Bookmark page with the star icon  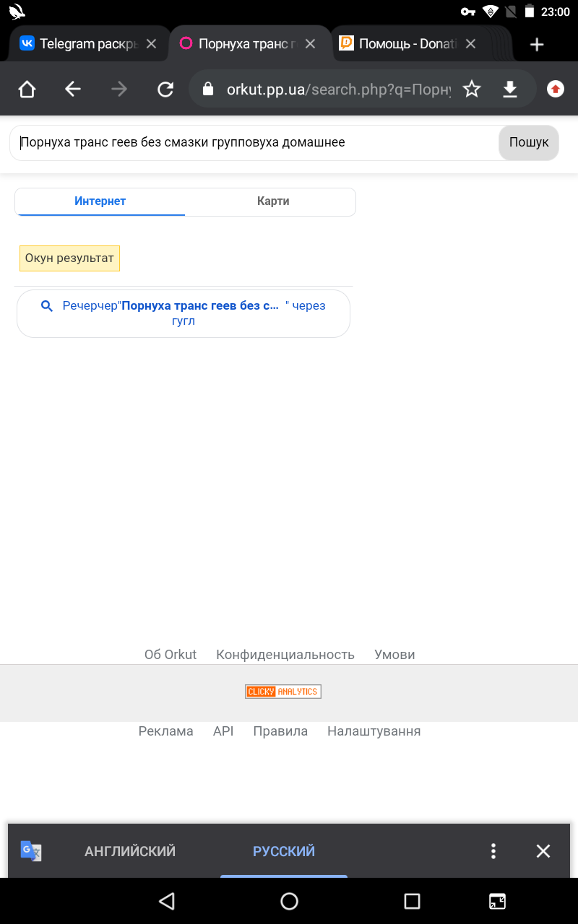click(x=472, y=89)
